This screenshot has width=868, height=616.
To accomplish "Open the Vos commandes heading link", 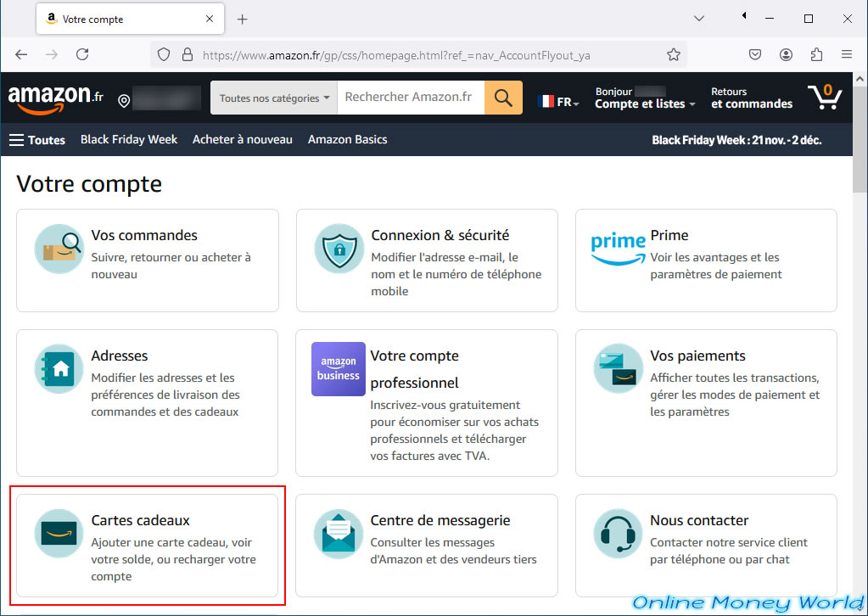I will point(144,235).
